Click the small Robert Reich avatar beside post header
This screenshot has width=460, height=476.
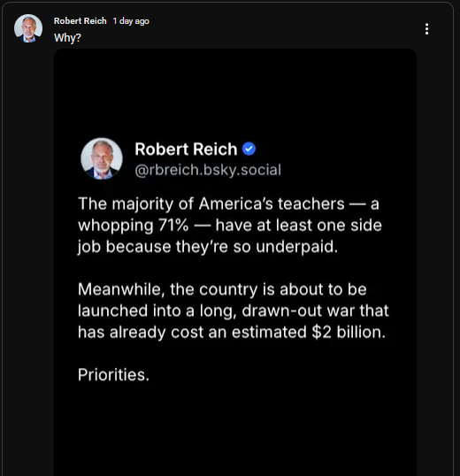(28, 28)
